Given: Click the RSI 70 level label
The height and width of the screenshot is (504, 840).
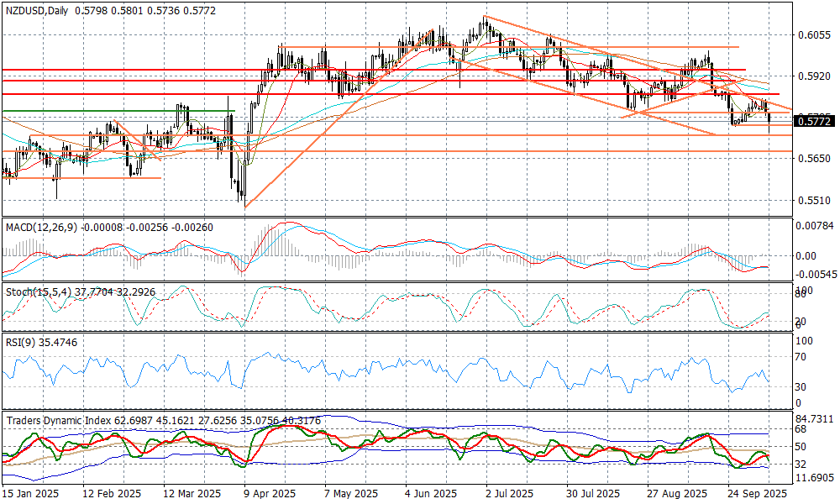Looking at the screenshot, I should pyautogui.click(x=802, y=357).
